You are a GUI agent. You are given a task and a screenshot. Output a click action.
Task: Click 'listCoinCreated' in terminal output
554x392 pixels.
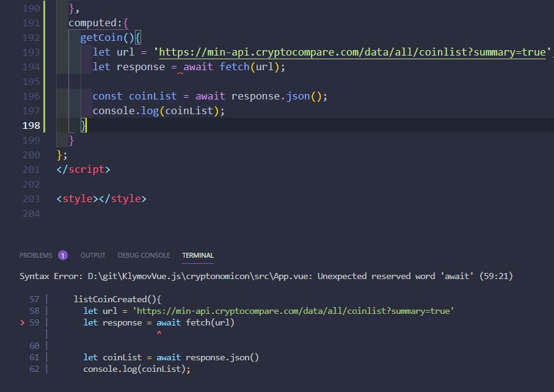(x=110, y=299)
